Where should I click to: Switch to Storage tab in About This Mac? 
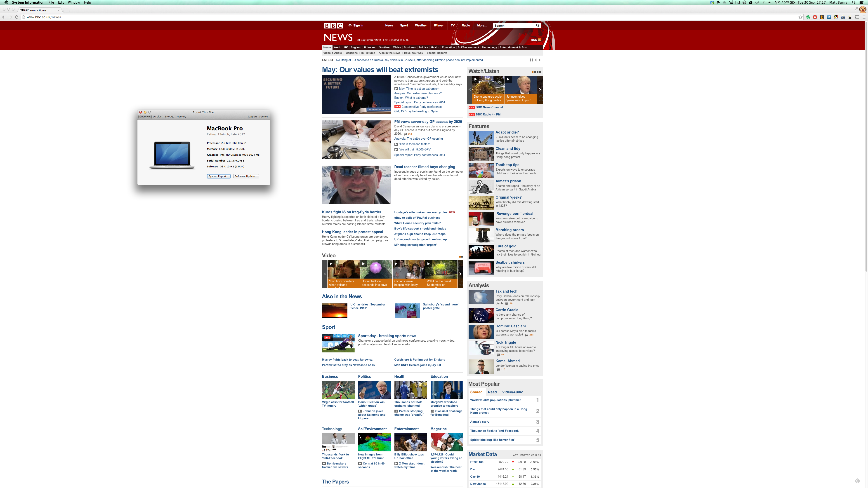(170, 117)
